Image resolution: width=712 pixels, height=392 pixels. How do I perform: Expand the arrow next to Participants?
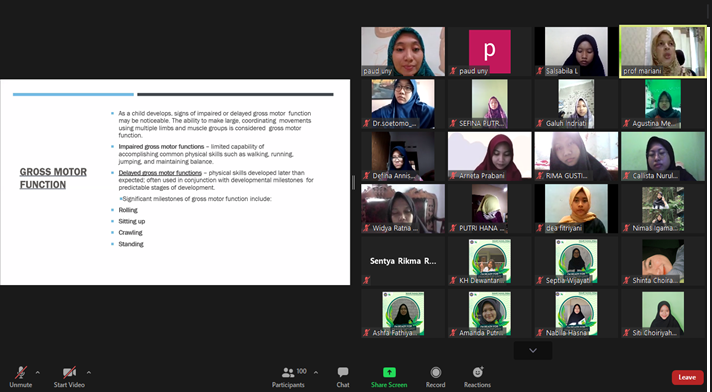click(316, 372)
